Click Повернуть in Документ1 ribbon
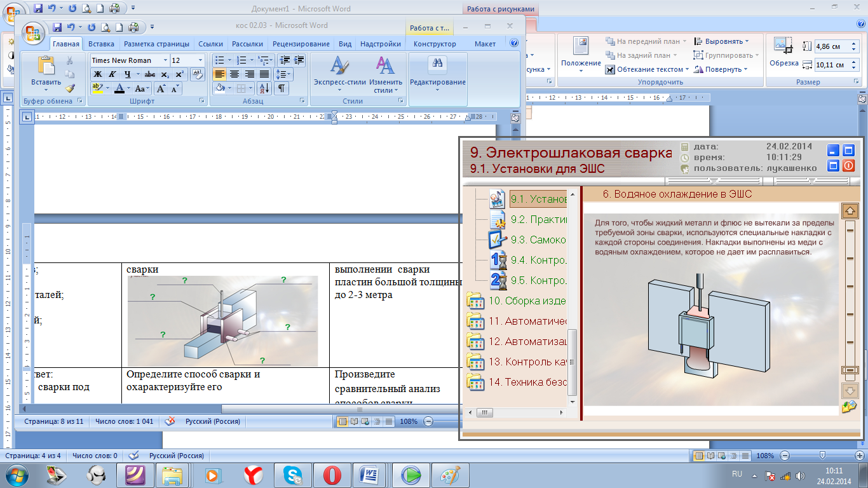The width and height of the screenshot is (868, 488). (x=721, y=69)
